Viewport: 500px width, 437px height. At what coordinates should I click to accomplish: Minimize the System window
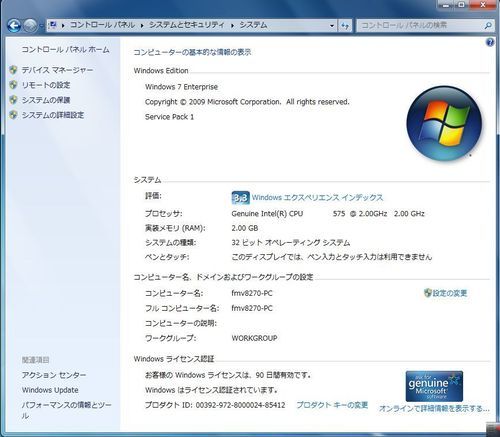pyautogui.click(x=447, y=5)
